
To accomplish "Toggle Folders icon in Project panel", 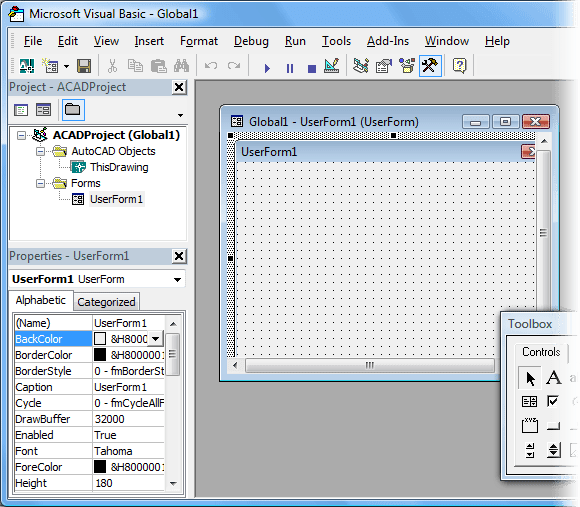I will (x=73, y=110).
